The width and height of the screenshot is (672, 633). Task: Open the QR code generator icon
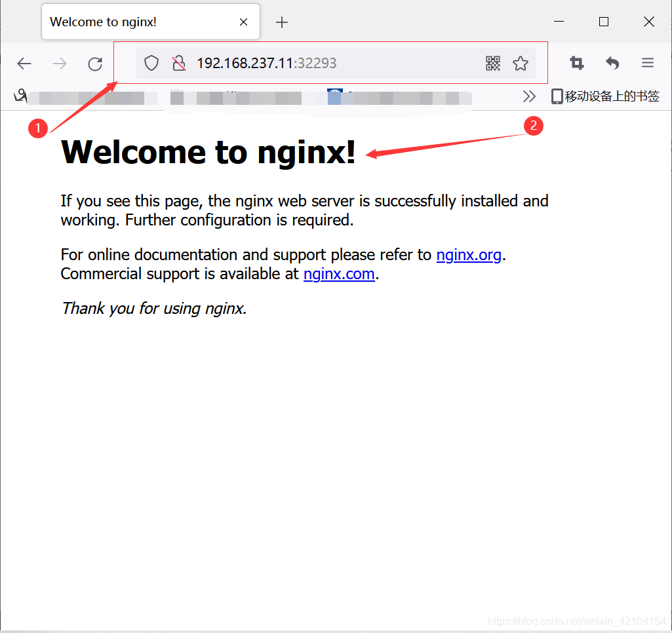[493, 64]
